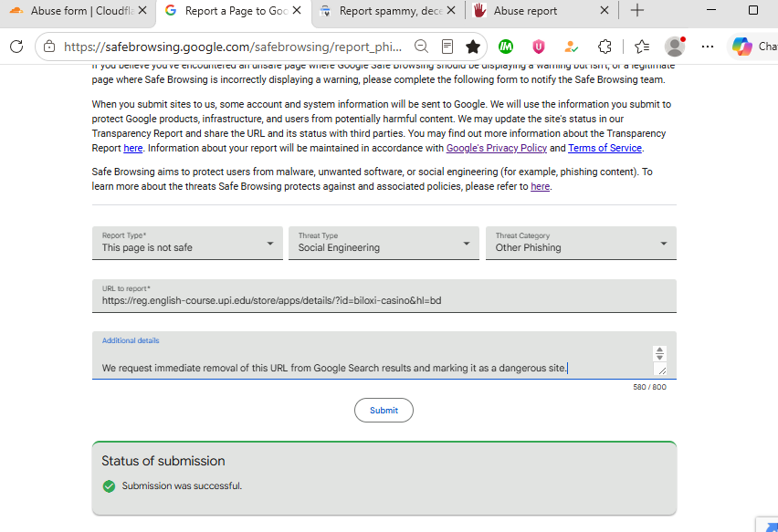Maximize the browser window
The image size is (778, 532).
click(753, 10)
